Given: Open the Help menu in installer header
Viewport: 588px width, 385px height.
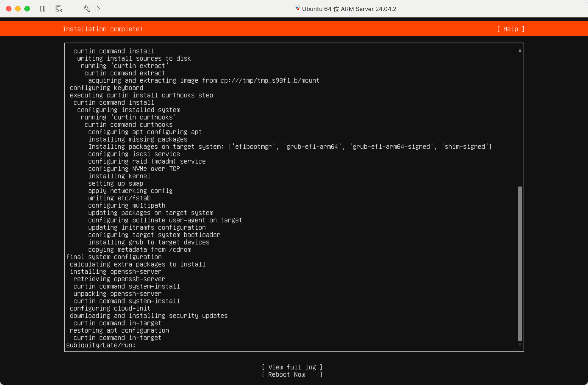Looking at the screenshot, I should 510,29.
